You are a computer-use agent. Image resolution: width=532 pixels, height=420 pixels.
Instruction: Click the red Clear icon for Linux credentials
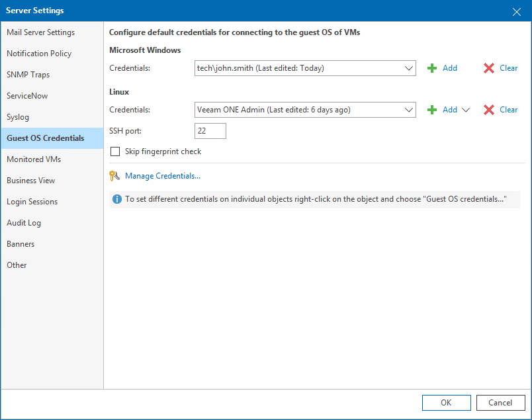coord(488,110)
